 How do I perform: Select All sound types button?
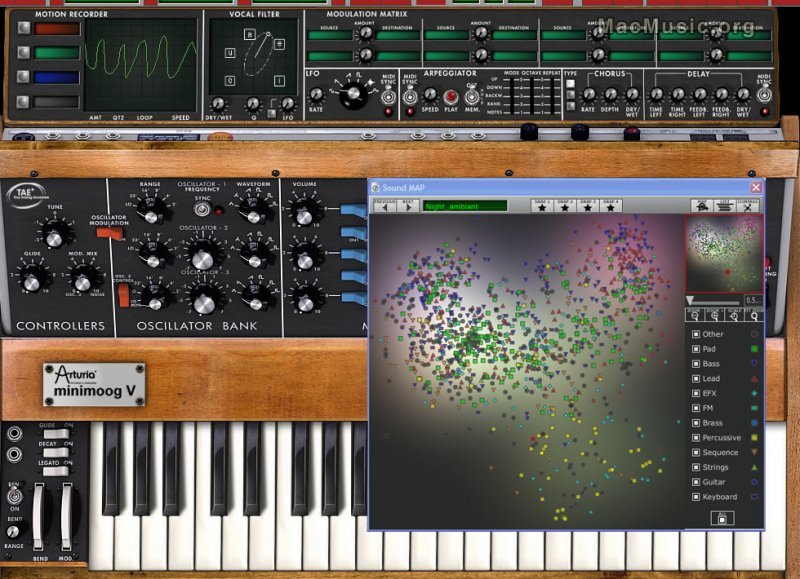coord(722,518)
